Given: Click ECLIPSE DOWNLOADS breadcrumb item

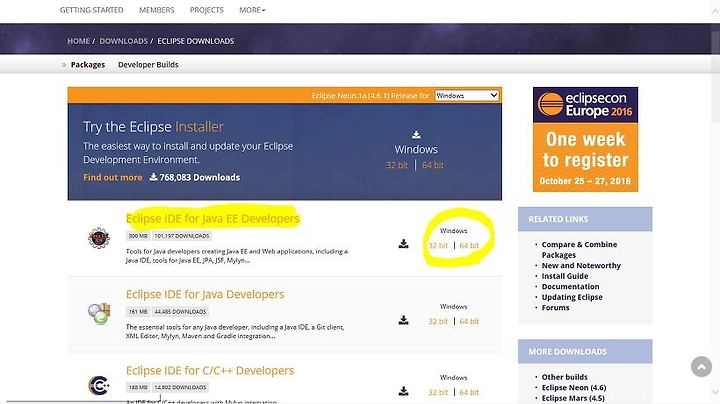Looking at the screenshot, I should (196, 41).
